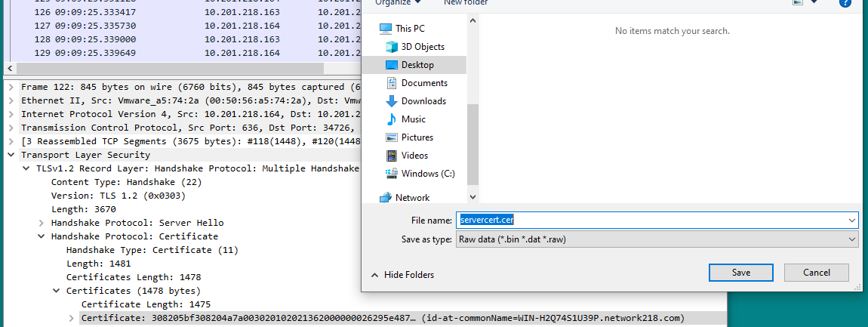Open the Documents folder
Viewport: 868px width, 327px height.
click(x=424, y=83)
